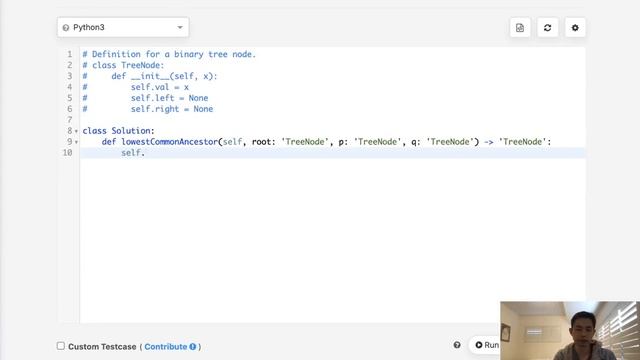Viewport: 640px width, 360px height.
Task: Open the Contribute link
Action: 165,347
